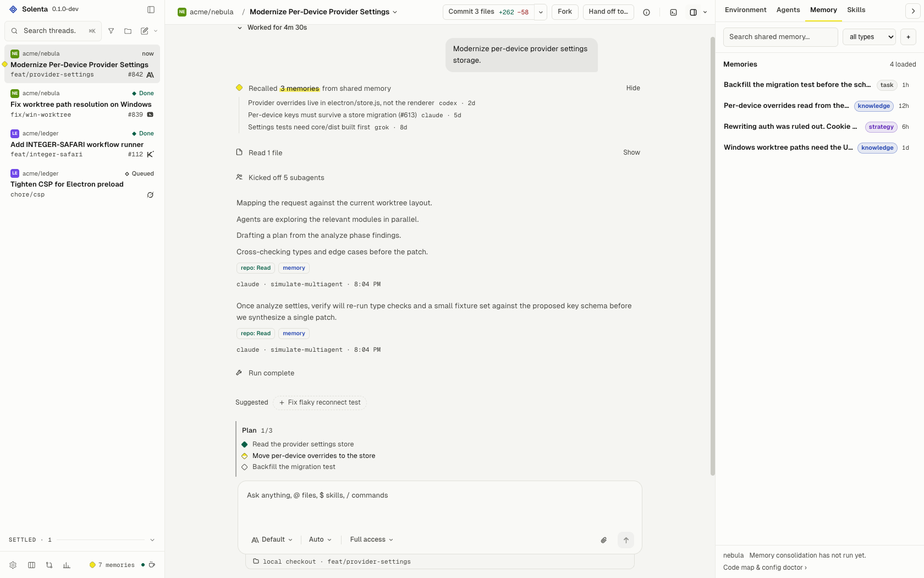
Task: Switch to the Agents tab
Action: pyautogui.click(x=788, y=10)
